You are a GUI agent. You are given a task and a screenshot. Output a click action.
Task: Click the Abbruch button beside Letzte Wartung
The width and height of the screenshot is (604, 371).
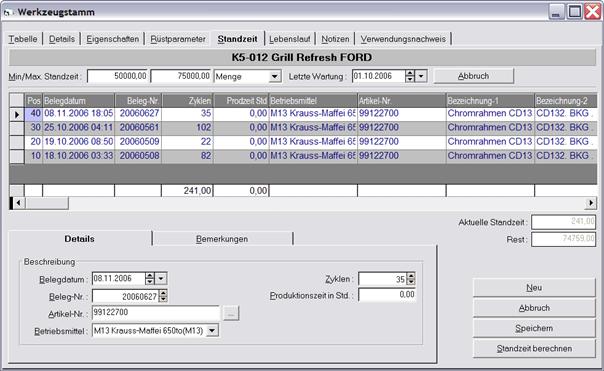(473, 76)
